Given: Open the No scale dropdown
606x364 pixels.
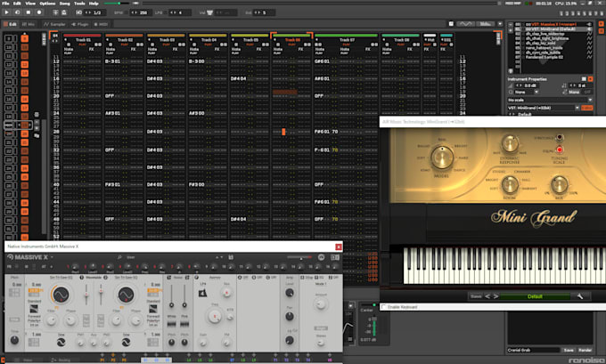Looking at the screenshot, I should pos(550,100).
